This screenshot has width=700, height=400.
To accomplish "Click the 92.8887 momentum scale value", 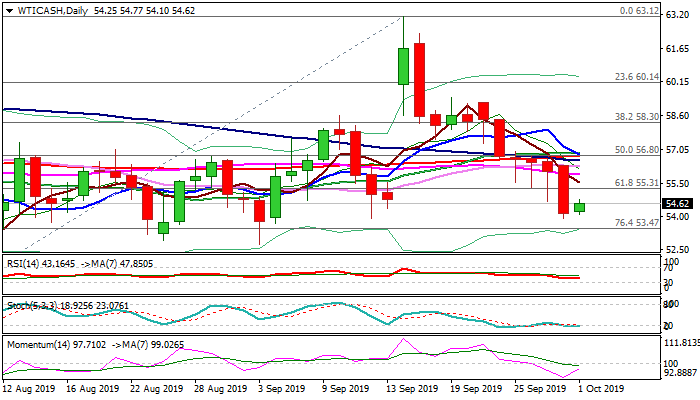I will tap(682, 372).
